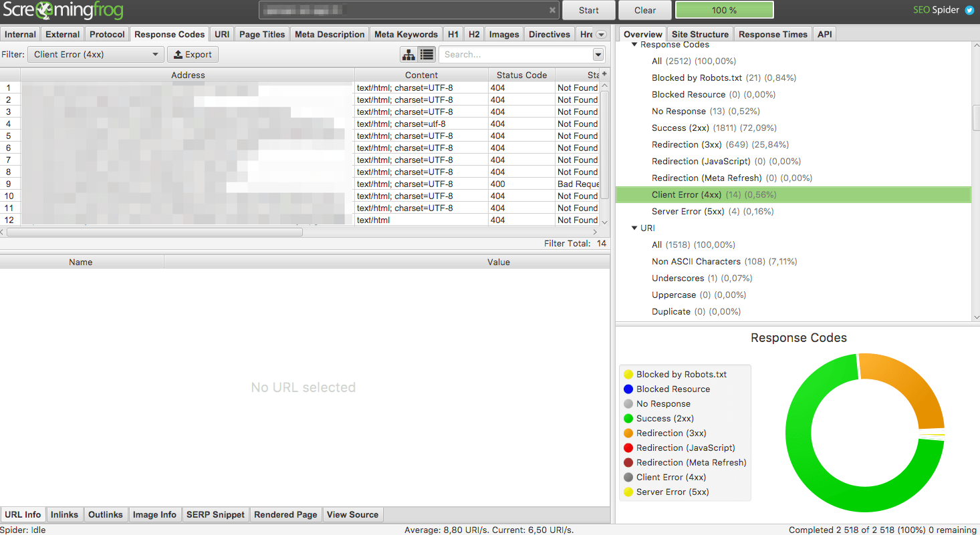Switch to tree view icon

coord(408,55)
